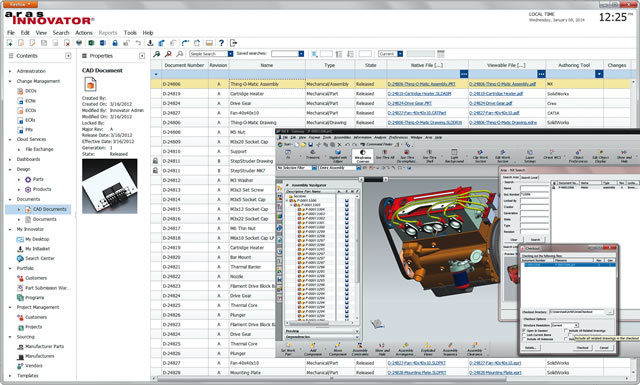Open the Saved searches dropdown

pyautogui.click(x=301, y=54)
